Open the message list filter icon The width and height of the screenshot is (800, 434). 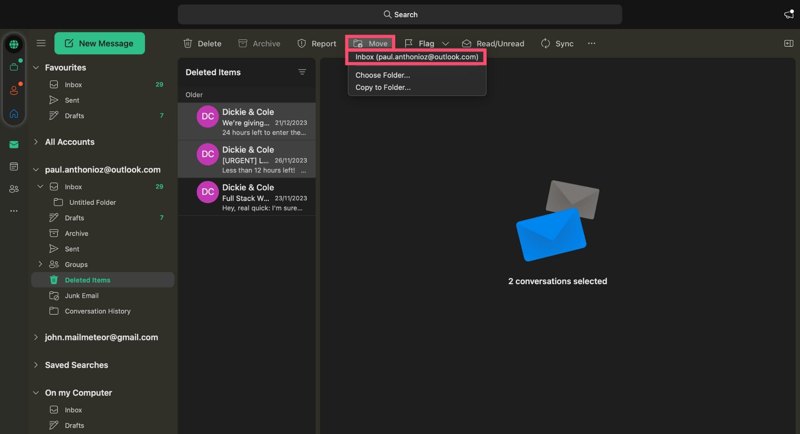302,72
